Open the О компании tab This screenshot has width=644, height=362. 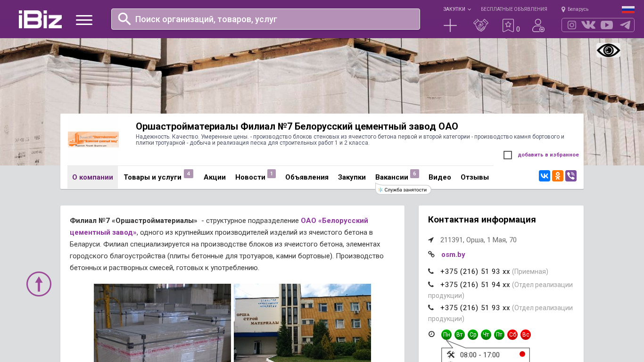92,177
